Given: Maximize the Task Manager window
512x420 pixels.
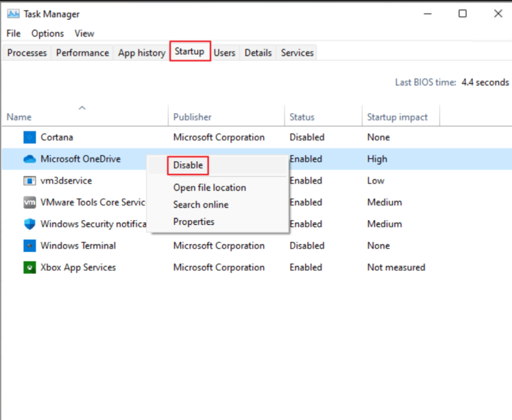Looking at the screenshot, I should click(x=462, y=14).
